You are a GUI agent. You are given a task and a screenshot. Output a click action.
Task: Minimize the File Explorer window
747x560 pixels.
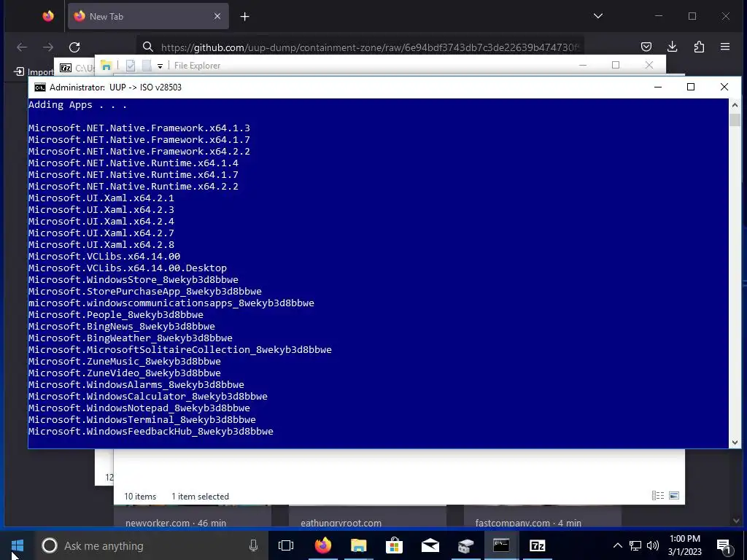coord(583,65)
